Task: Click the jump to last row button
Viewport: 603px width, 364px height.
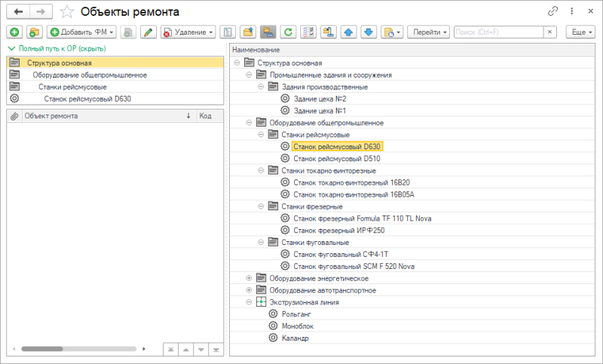Action: pos(216,350)
